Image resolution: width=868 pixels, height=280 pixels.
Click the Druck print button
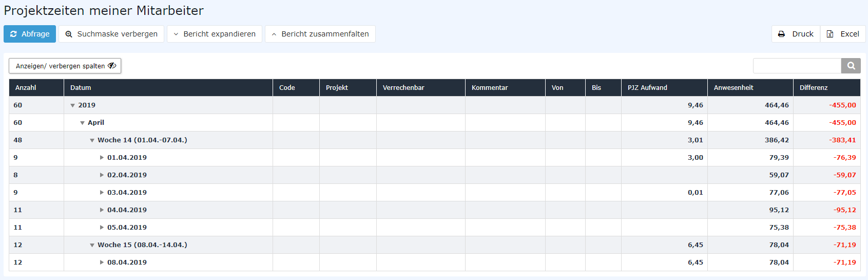click(796, 34)
